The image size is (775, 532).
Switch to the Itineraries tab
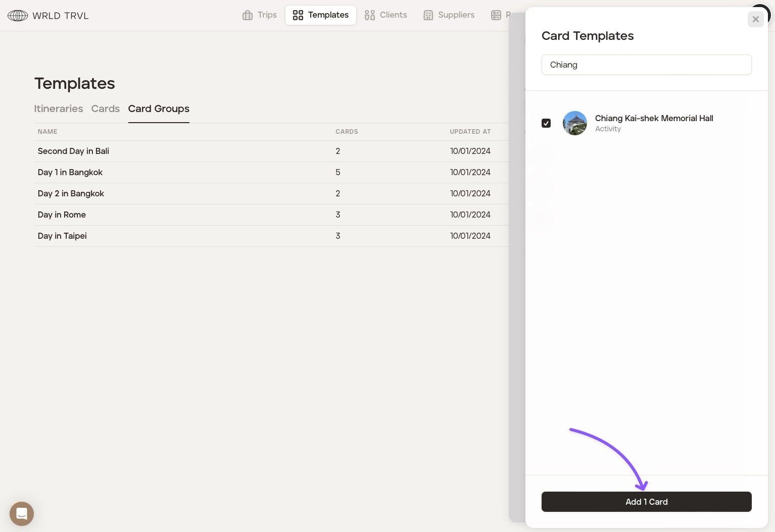coord(59,109)
